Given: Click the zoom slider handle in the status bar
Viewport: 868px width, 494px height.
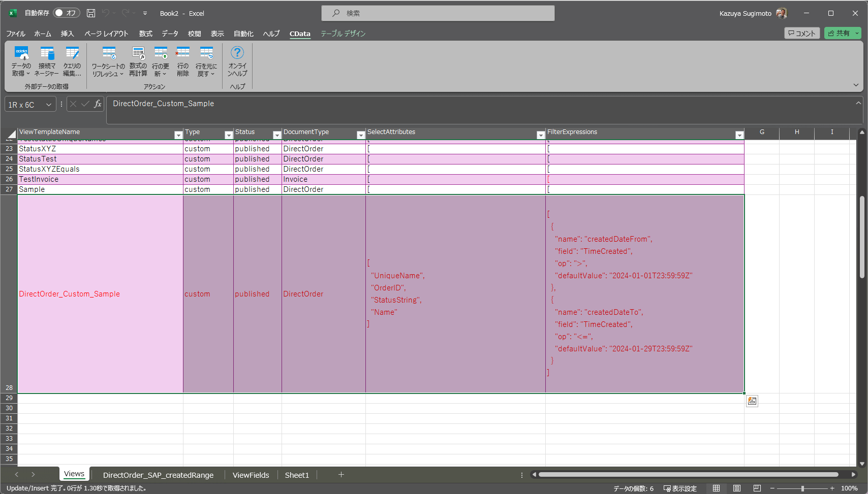Looking at the screenshot, I should (x=802, y=488).
